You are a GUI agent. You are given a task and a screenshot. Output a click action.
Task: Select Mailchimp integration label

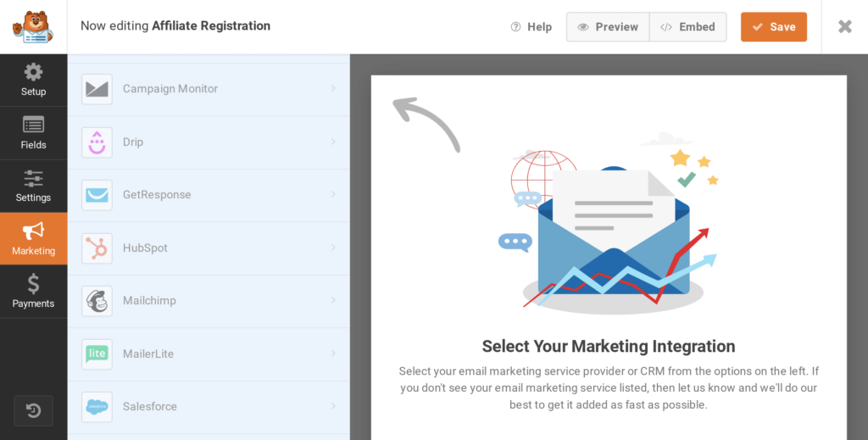(149, 300)
